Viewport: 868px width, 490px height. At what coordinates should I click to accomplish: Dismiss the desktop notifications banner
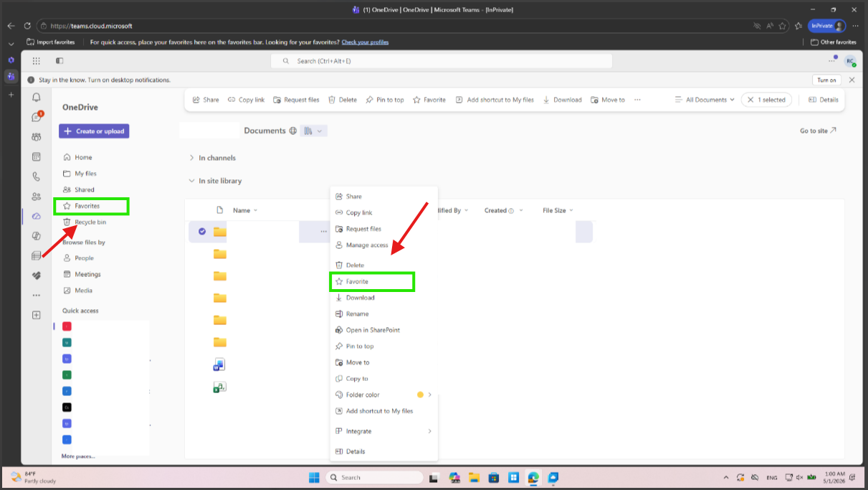point(852,80)
